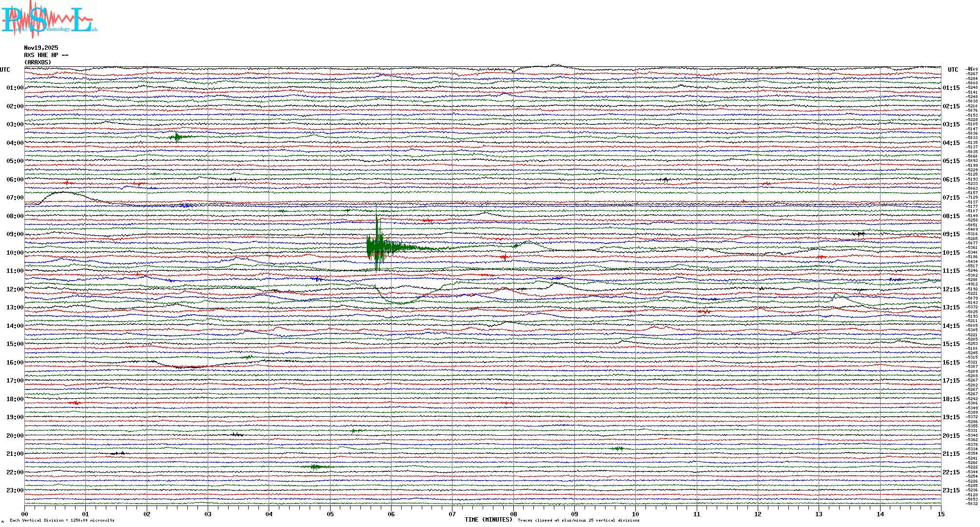The width and height of the screenshot is (980, 527).
Task: Click the TIME (MINUTES) axis title
Action: click(488, 520)
